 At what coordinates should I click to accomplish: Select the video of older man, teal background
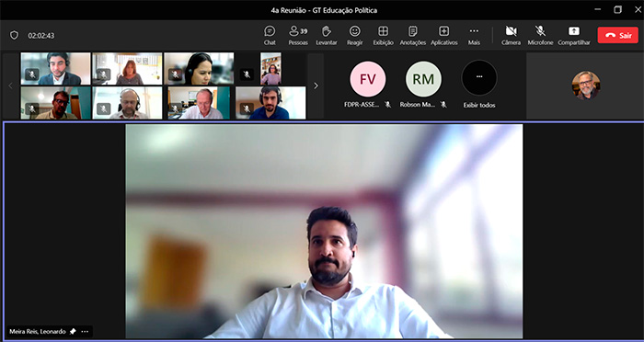pyautogui.click(x=199, y=103)
